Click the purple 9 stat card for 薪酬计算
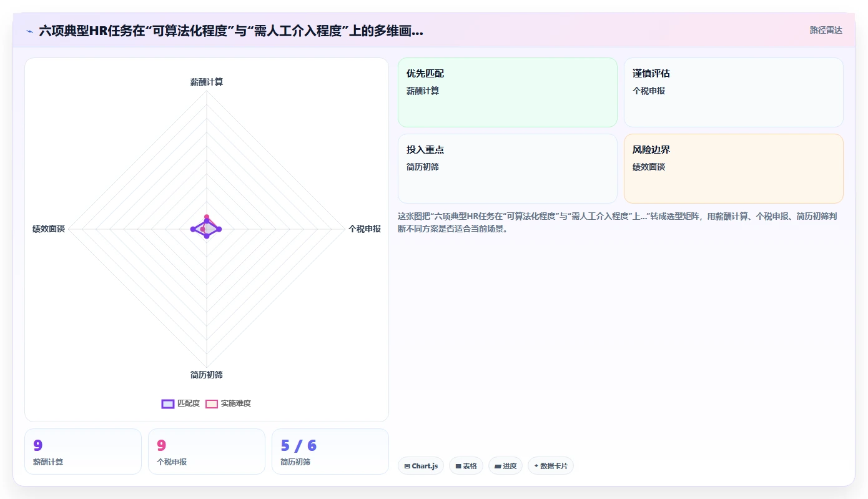868x499 pixels. [83, 452]
